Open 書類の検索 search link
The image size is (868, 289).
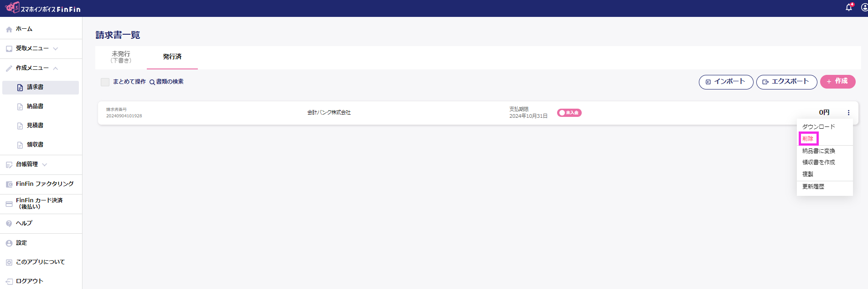166,82
